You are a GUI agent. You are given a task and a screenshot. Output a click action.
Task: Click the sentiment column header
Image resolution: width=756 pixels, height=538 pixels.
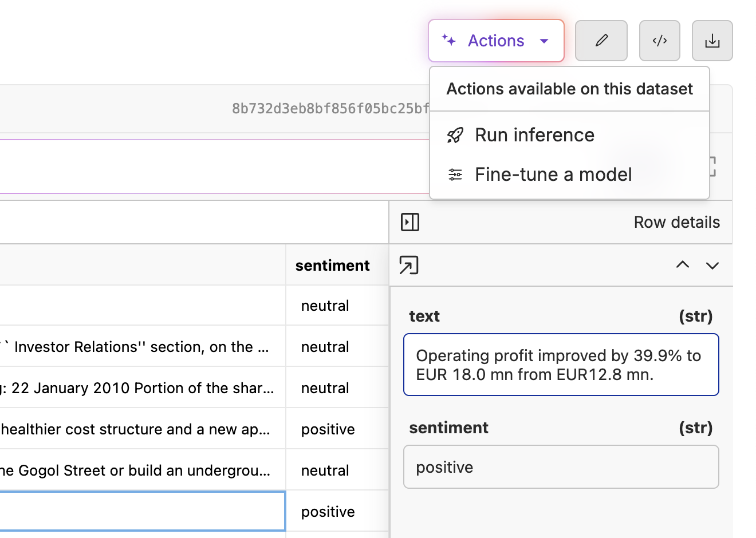coord(332,266)
